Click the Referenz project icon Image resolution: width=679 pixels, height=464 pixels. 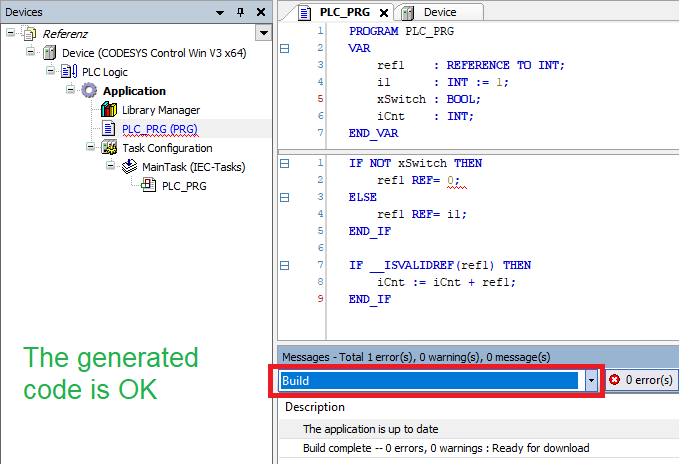pos(29,34)
